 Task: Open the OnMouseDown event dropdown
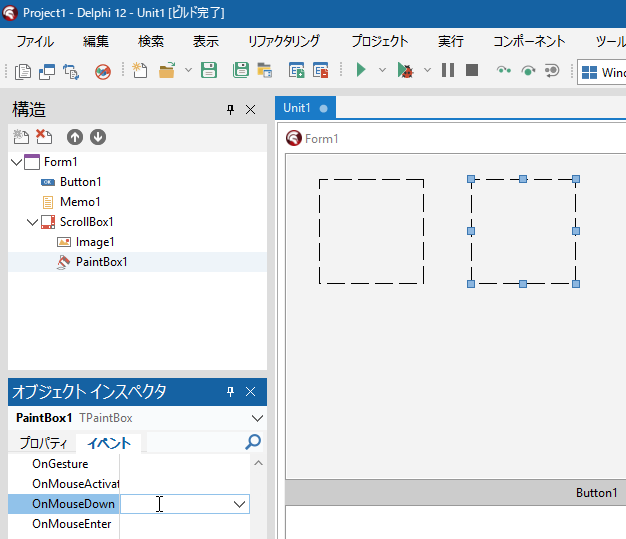tap(239, 504)
